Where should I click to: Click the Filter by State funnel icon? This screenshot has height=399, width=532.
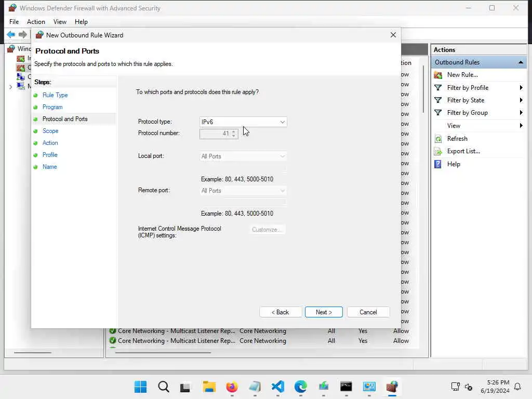pos(438,100)
